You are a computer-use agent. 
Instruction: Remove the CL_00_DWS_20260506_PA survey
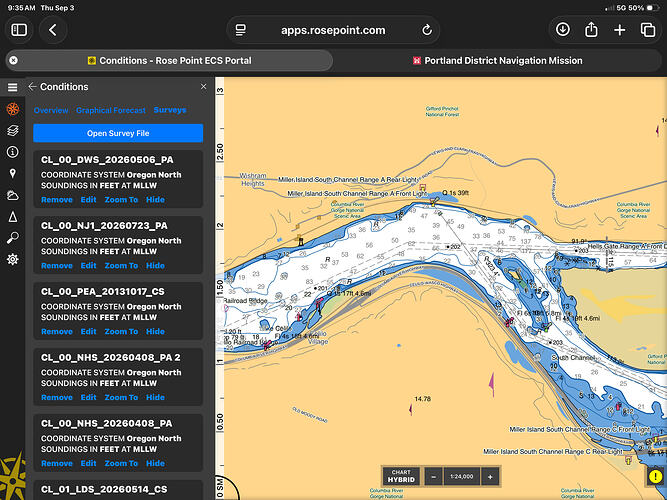tap(57, 200)
